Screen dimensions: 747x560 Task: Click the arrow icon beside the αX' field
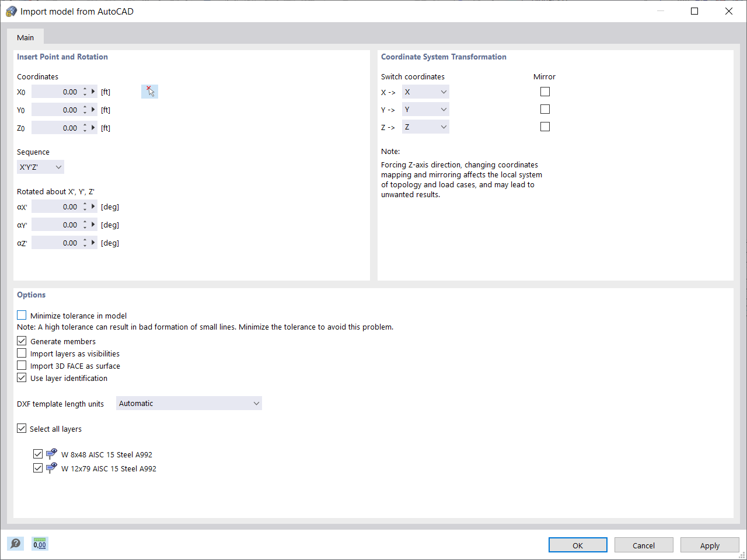93,206
